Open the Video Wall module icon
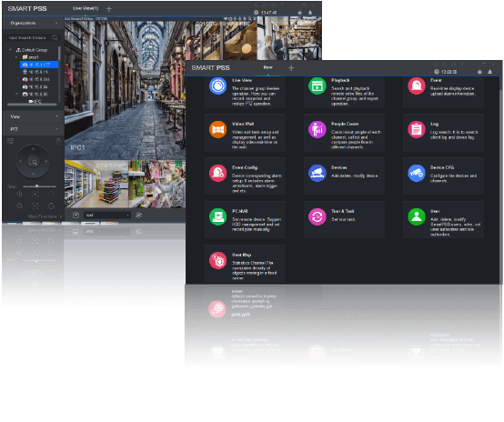Screen dimensions: 504x422 pyautogui.click(x=217, y=129)
